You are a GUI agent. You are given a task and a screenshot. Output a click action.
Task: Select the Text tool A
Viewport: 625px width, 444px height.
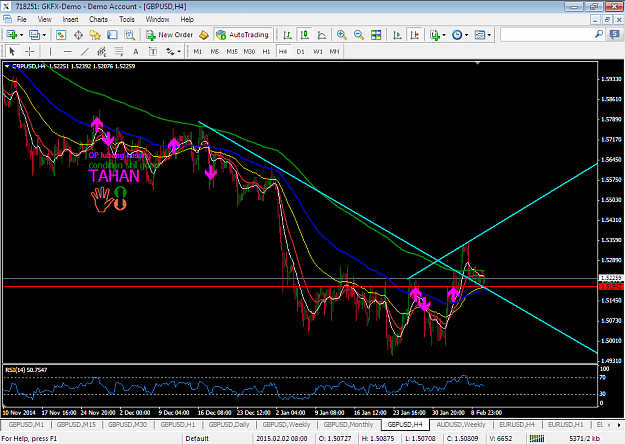click(x=136, y=51)
